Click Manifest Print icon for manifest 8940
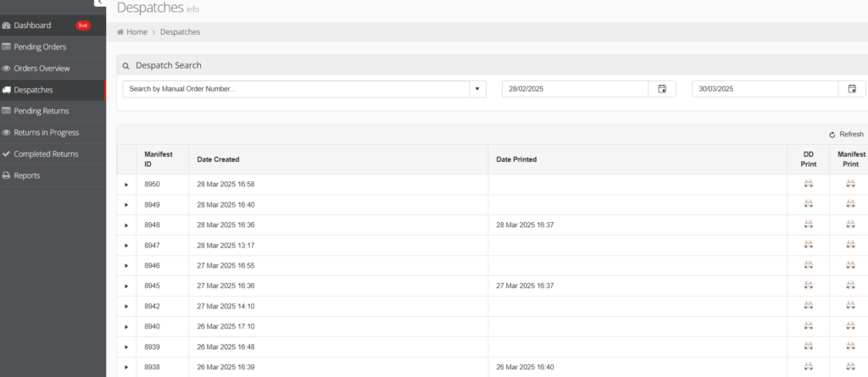The width and height of the screenshot is (868, 377). click(x=850, y=326)
